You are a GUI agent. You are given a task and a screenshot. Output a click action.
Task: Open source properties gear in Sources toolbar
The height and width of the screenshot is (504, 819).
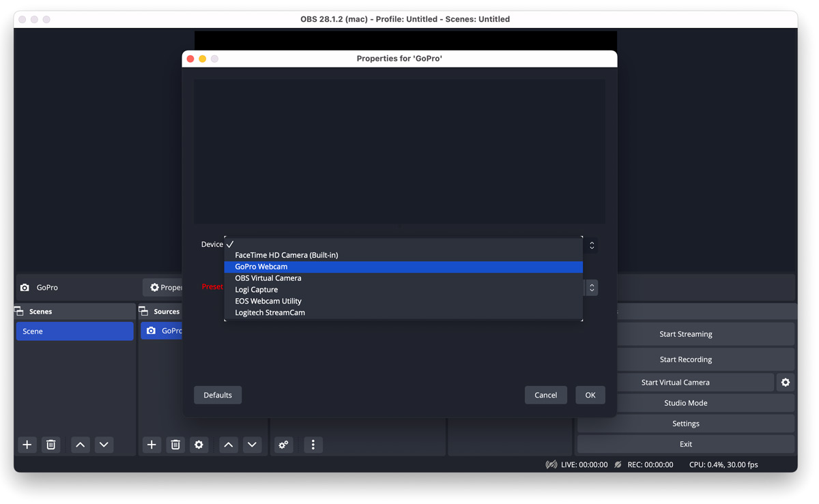coord(199,445)
